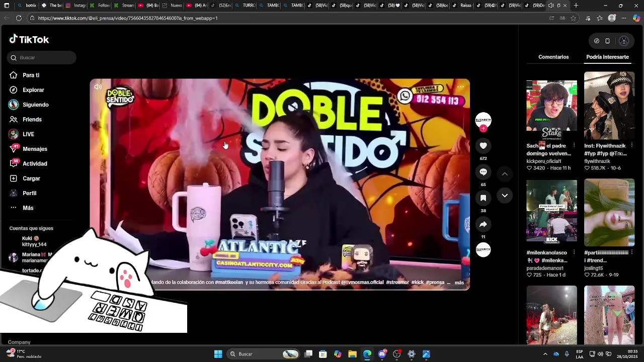This screenshot has height=362, width=644.
Task: Expand the caption with 'más'
Action: pos(459,283)
